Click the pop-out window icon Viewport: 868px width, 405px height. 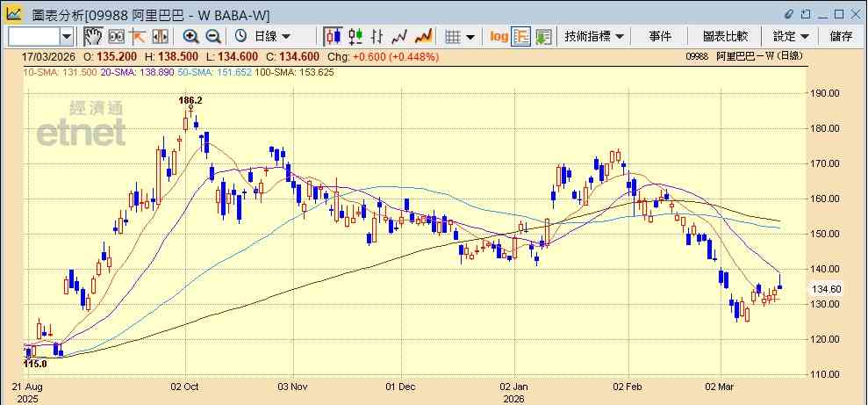pyautogui.click(x=807, y=14)
